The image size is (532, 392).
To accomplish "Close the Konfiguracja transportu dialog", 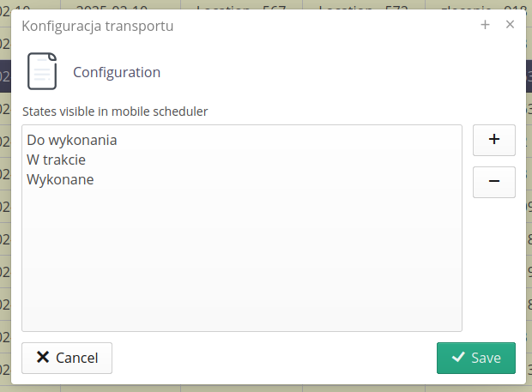I will pyautogui.click(x=510, y=25).
